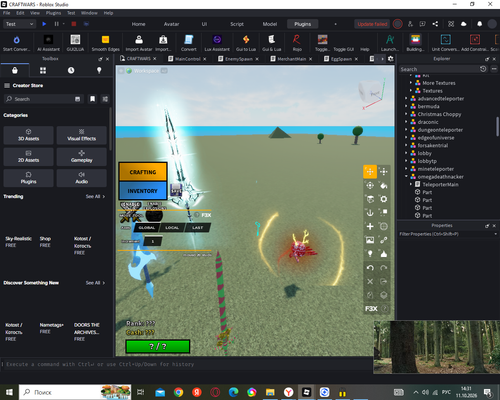Delete selection with the F3X X button
Screen dimensions: 500x400
(370, 281)
